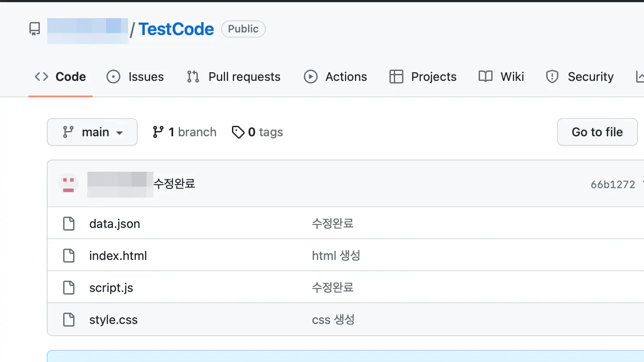Click the Security shield icon

552,77
